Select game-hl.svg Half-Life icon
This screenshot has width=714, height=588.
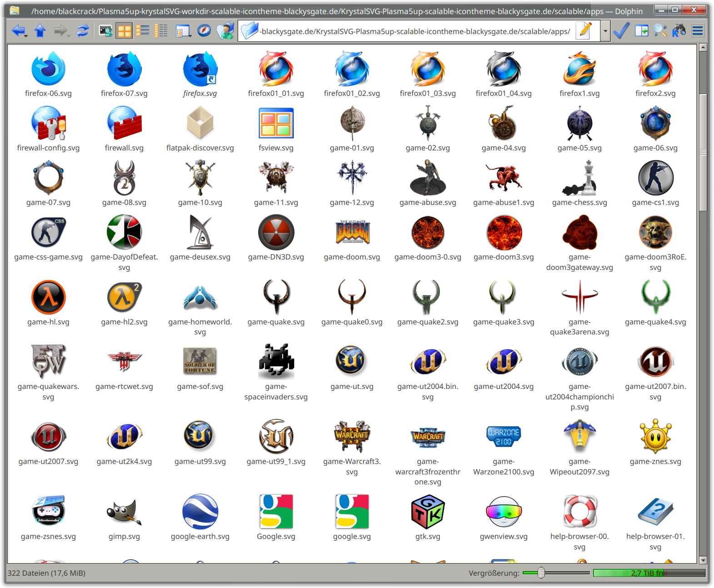[48, 298]
